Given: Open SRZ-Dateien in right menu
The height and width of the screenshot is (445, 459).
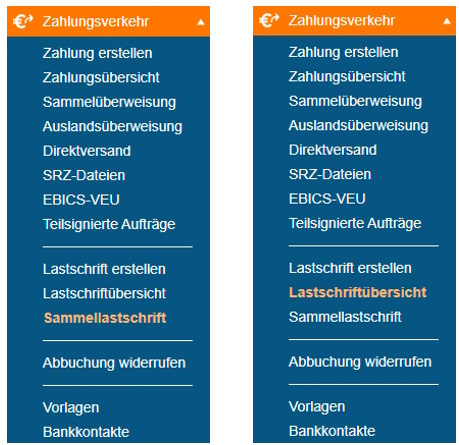Looking at the screenshot, I should (330, 174).
